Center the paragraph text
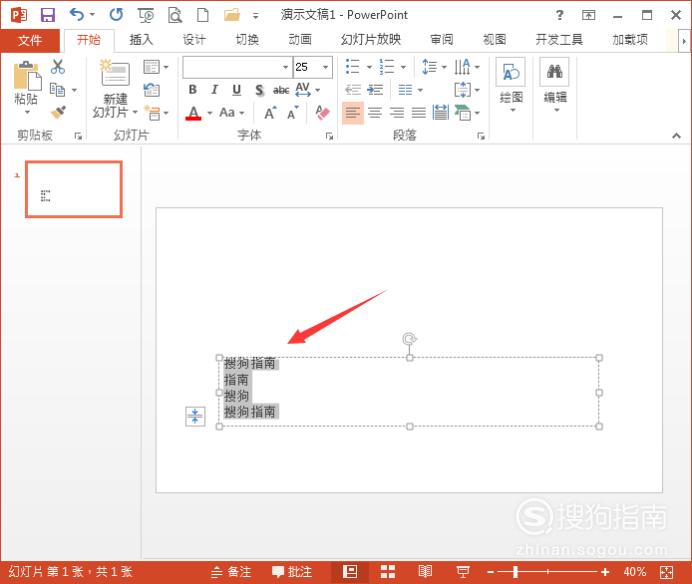Screen dimensions: 692x584 point(375,113)
